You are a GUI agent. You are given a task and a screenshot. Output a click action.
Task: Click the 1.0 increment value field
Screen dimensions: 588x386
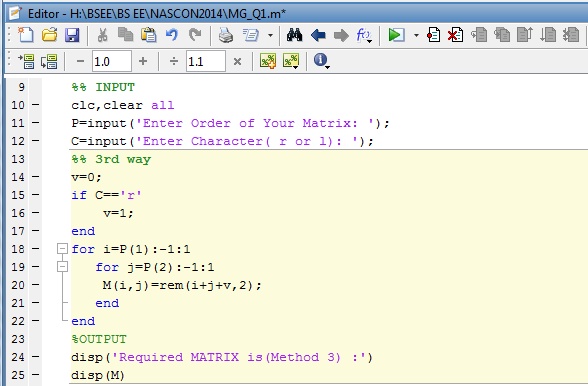pyautogui.click(x=112, y=61)
